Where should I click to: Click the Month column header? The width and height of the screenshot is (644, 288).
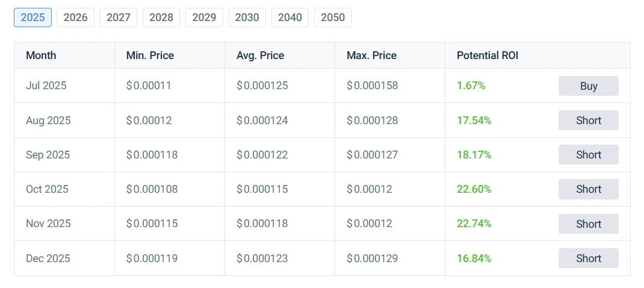[41, 55]
